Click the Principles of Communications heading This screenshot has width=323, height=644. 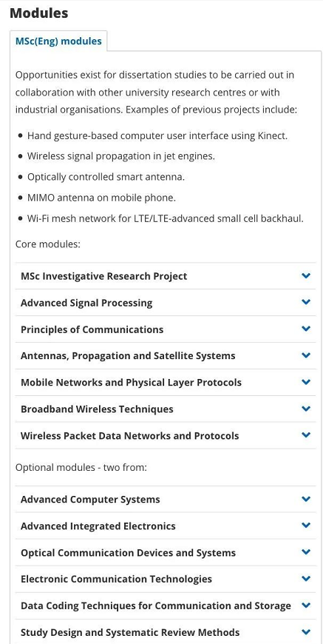click(92, 329)
